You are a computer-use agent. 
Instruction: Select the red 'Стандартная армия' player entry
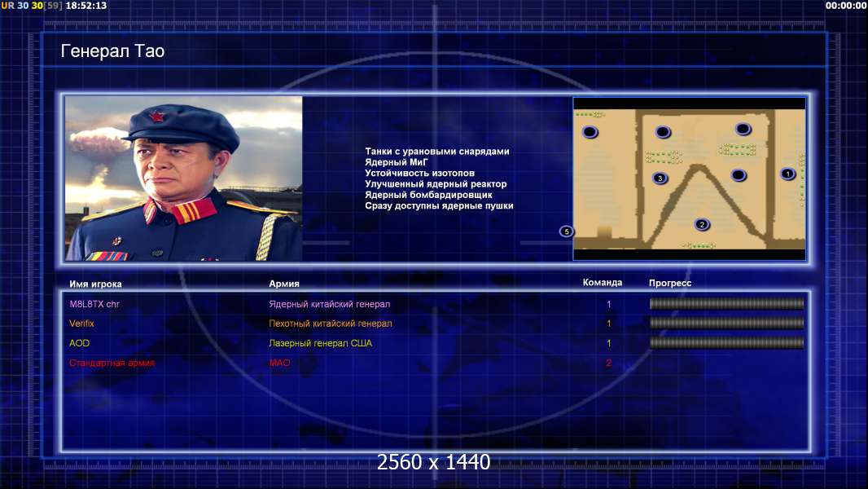(x=112, y=363)
